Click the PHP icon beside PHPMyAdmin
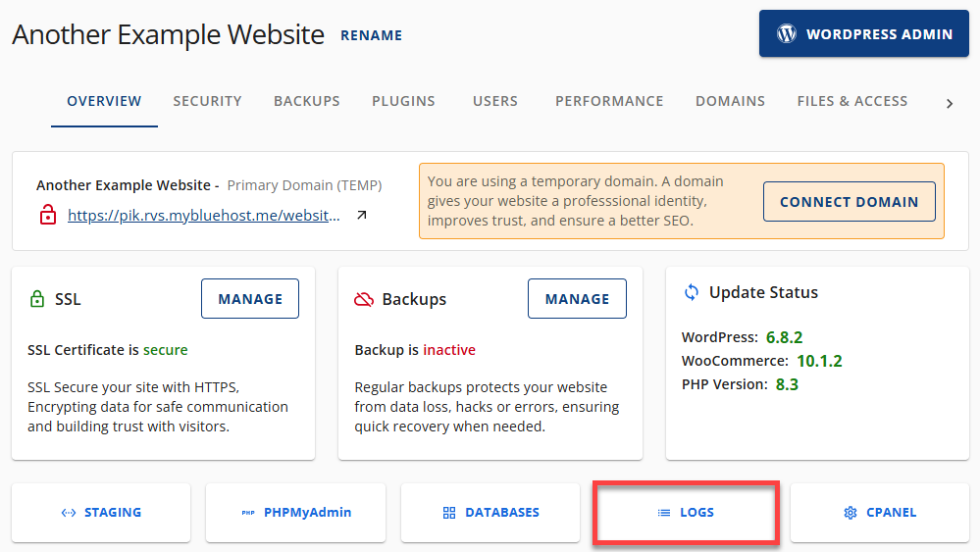The height and width of the screenshot is (552, 980). click(248, 513)
